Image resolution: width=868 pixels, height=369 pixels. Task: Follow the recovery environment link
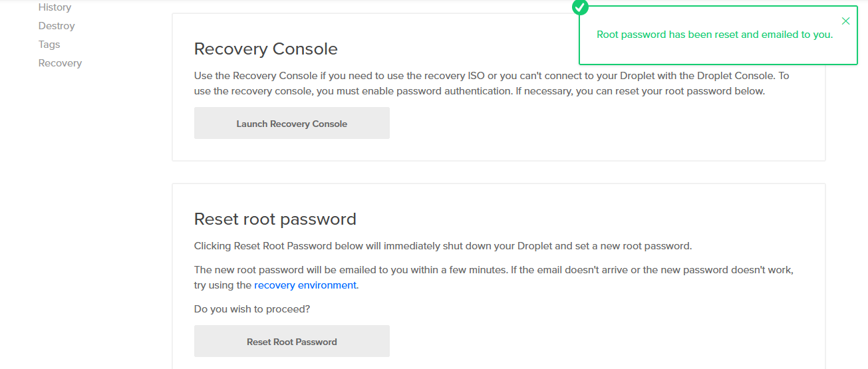point(305,285)
